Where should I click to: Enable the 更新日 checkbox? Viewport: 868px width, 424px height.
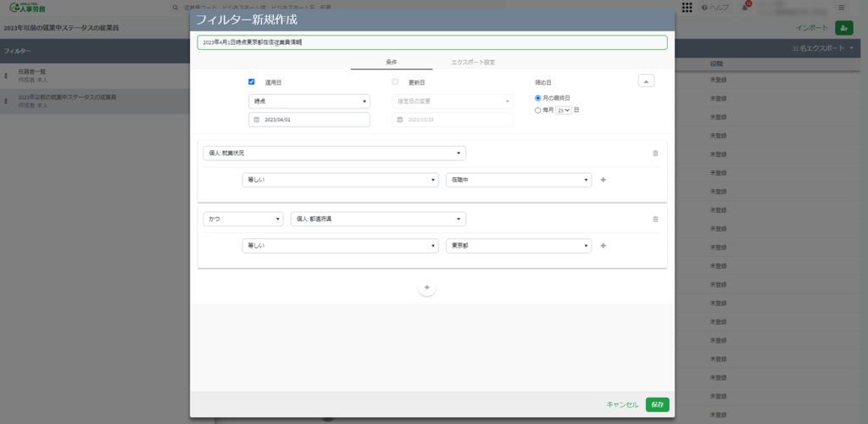395,81
